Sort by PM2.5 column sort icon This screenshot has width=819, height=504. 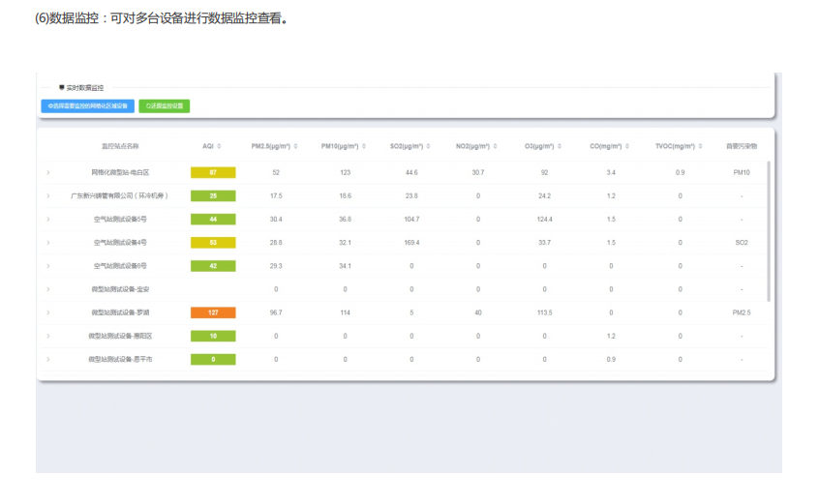coord(297,146)
